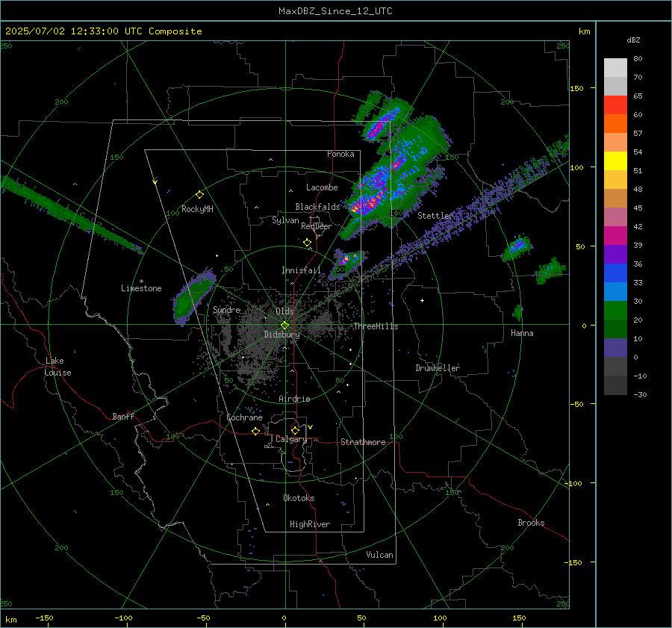Image resolution: width=672 pixels, height=628 pixels.
Task: Click the dBZ legend heading
Action: point(633,40)
